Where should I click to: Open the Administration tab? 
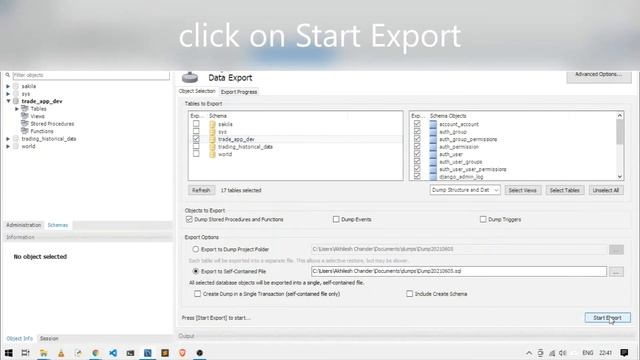pos(24,225)
